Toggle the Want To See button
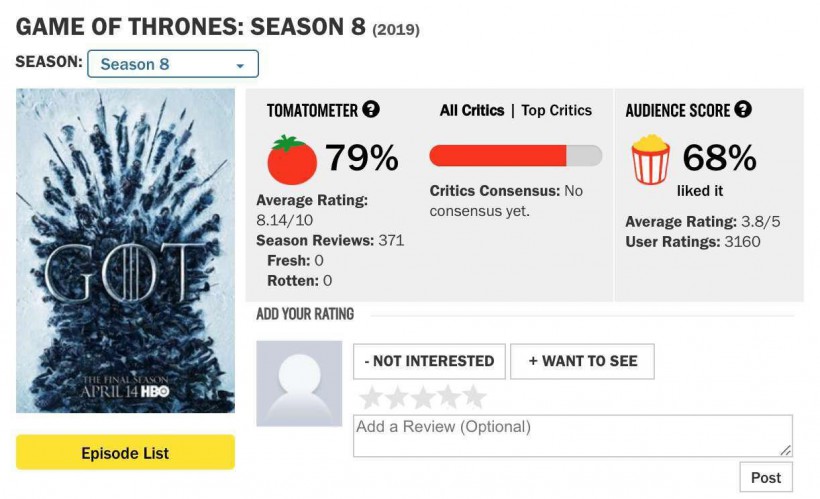This screenshot has height=499, width=820. [x=583, y=361]
